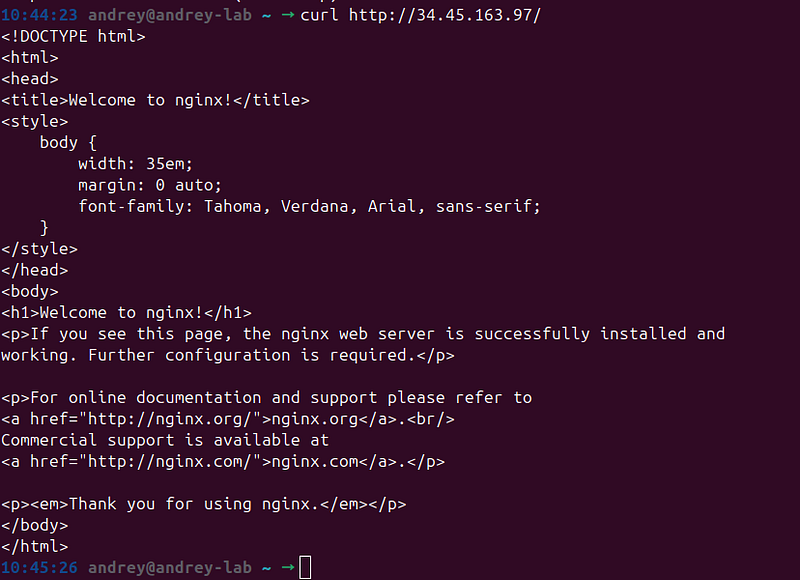Screen dimensions: 800x580
Task: Click the tilde directory symbol in the bottom prompt
Action: point(266,568)
